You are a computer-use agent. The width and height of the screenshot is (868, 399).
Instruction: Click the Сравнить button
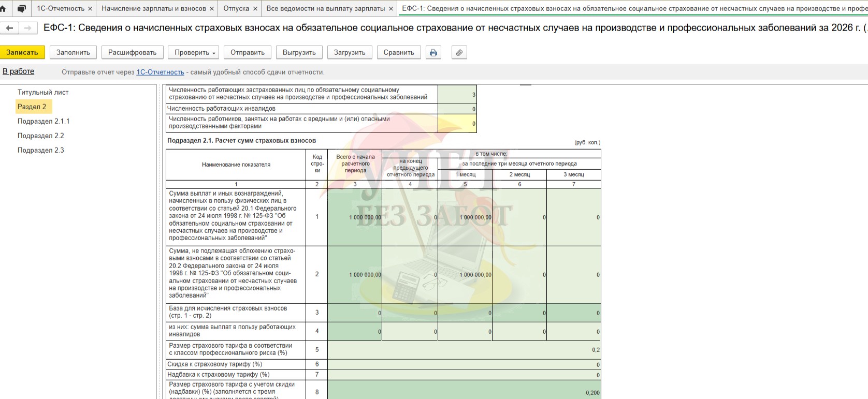coord(399,52)
